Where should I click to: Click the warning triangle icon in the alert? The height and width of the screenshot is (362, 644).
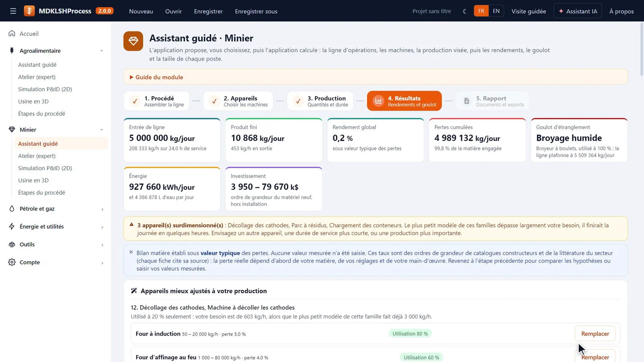coord(132,224)
